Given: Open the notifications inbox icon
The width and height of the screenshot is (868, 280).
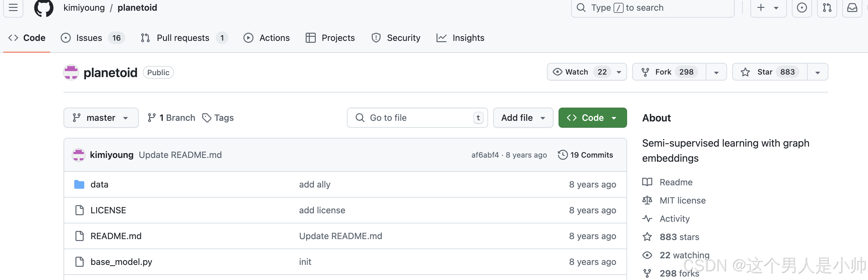Looking at the screenshot, I should [x=852, y=8].
